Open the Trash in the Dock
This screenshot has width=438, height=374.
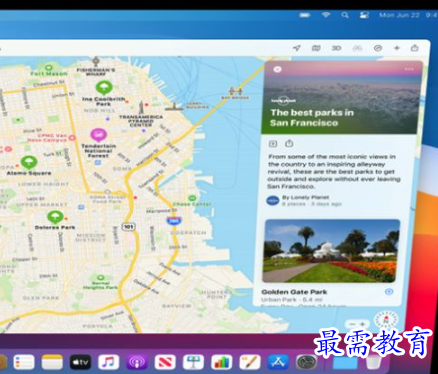click(x=374, y=362)
